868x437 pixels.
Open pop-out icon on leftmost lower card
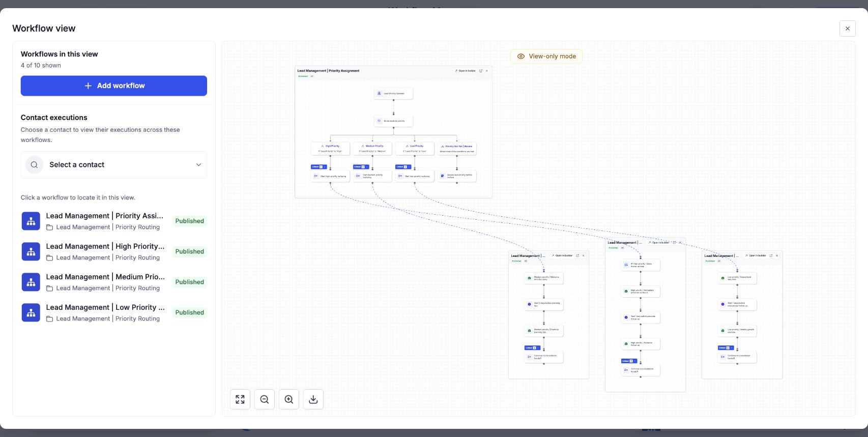(577, 256)
